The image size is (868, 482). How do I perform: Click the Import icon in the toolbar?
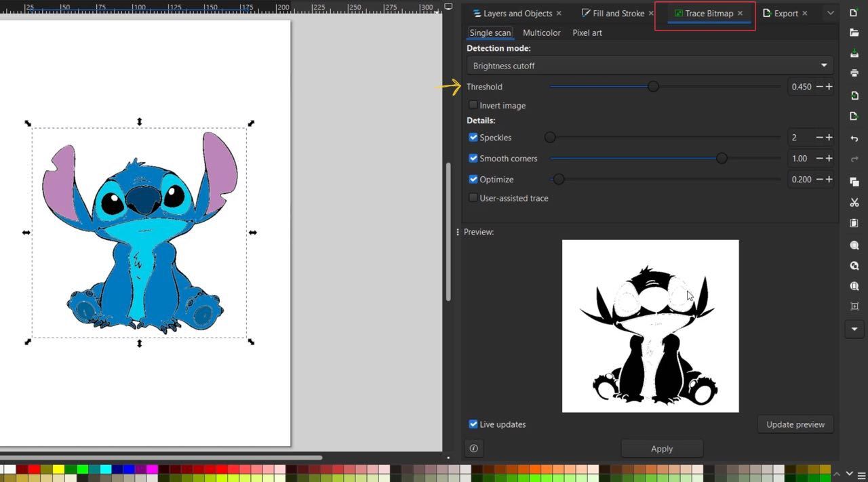coord(854,96)
